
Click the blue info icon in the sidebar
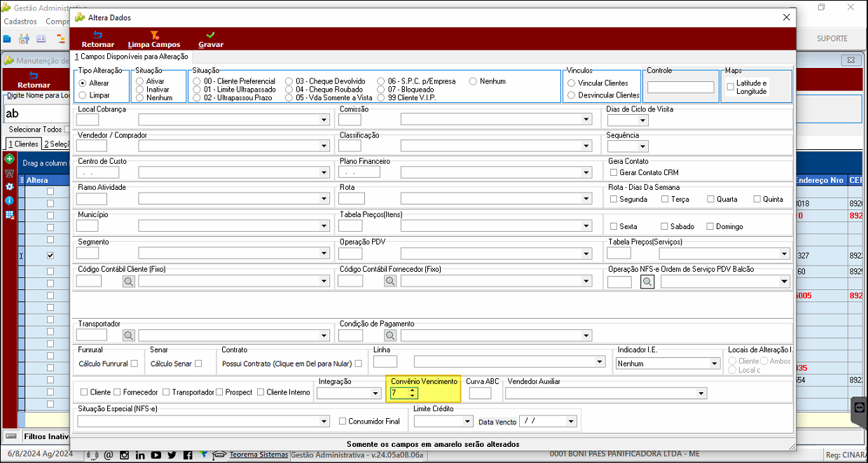coord(9,200)
